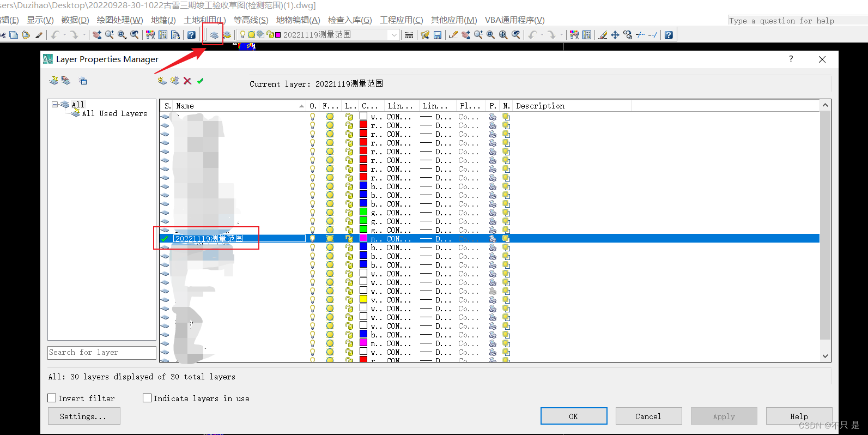This screenshot has height=435, width=868.
Task: Click the linetype icon right of the layer dropdown
Action: pos(409,35)
